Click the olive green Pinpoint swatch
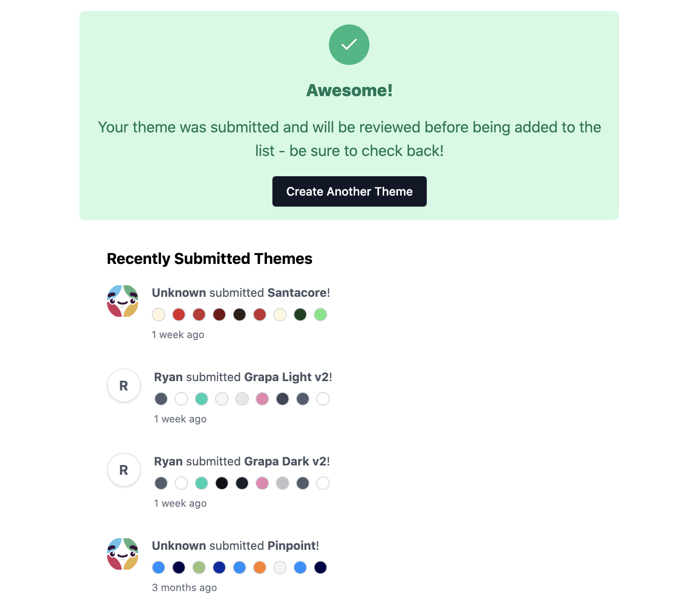700x613 pixels. (x=199, y=567)
